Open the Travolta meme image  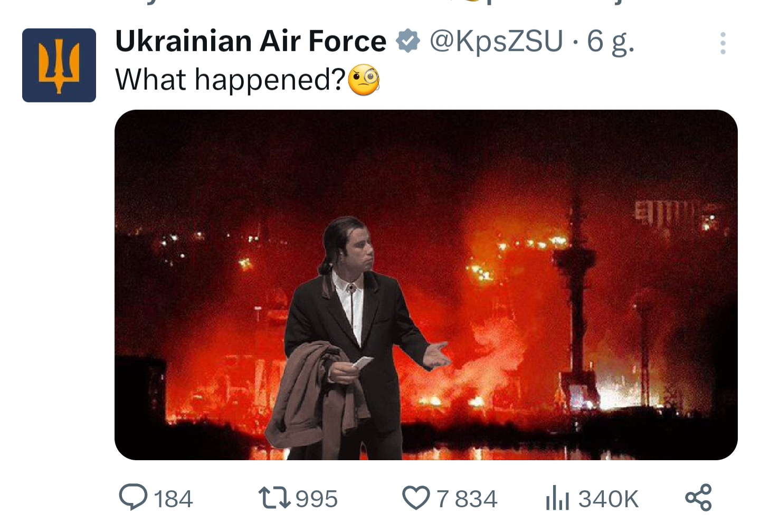(x=426, y=285)
